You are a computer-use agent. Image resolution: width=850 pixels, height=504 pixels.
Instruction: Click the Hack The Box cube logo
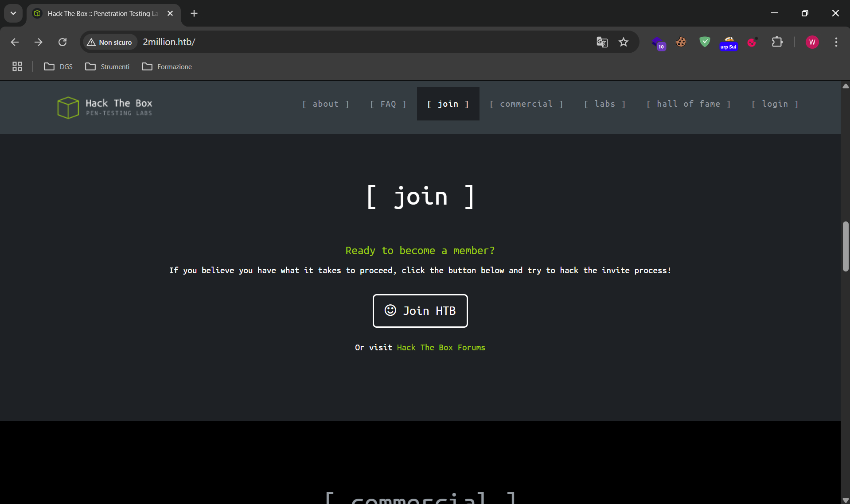pyautogui.click(x=68, y=108)
